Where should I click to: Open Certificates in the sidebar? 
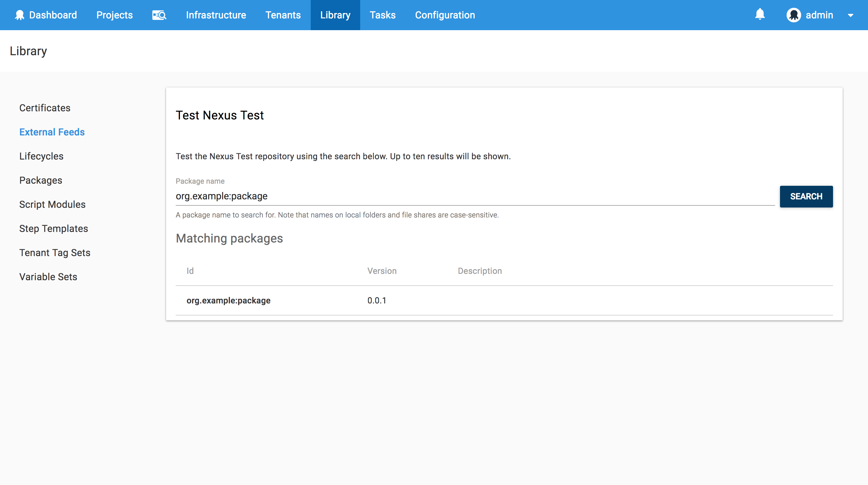click(x=45, y=108)
